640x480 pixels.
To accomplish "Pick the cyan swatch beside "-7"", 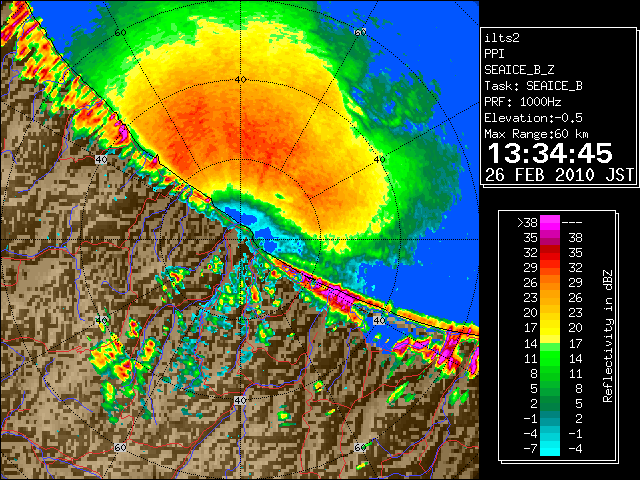I will point(550,449).
